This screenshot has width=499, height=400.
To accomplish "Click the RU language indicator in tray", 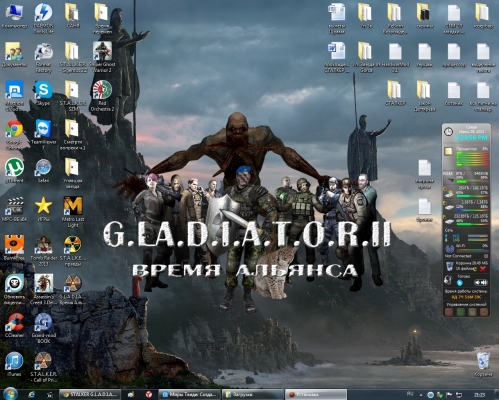I will 410,394.
